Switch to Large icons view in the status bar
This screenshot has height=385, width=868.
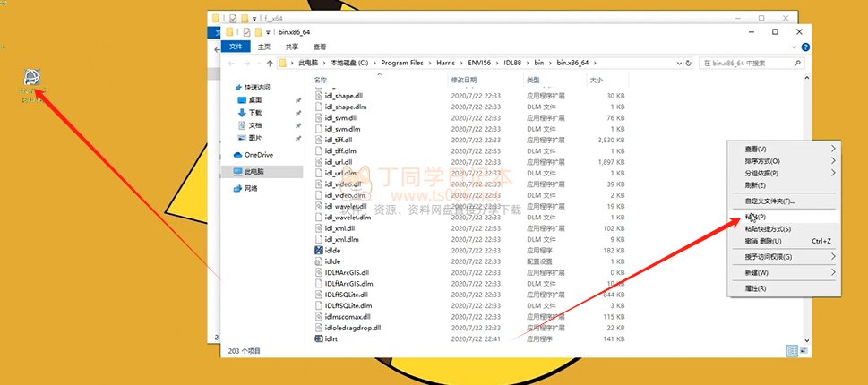pos(804,351)
